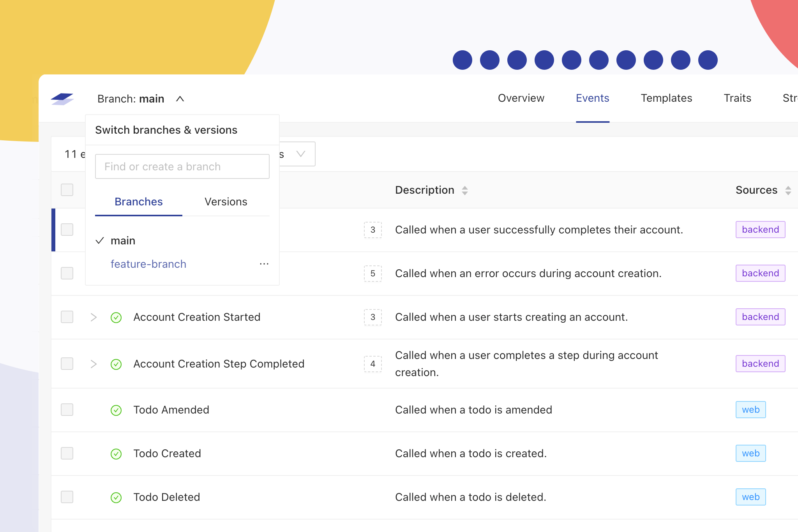Viewport: 798px width, 532px height.
Task: Switch to feature-branch
Action: tap(148, 264)
